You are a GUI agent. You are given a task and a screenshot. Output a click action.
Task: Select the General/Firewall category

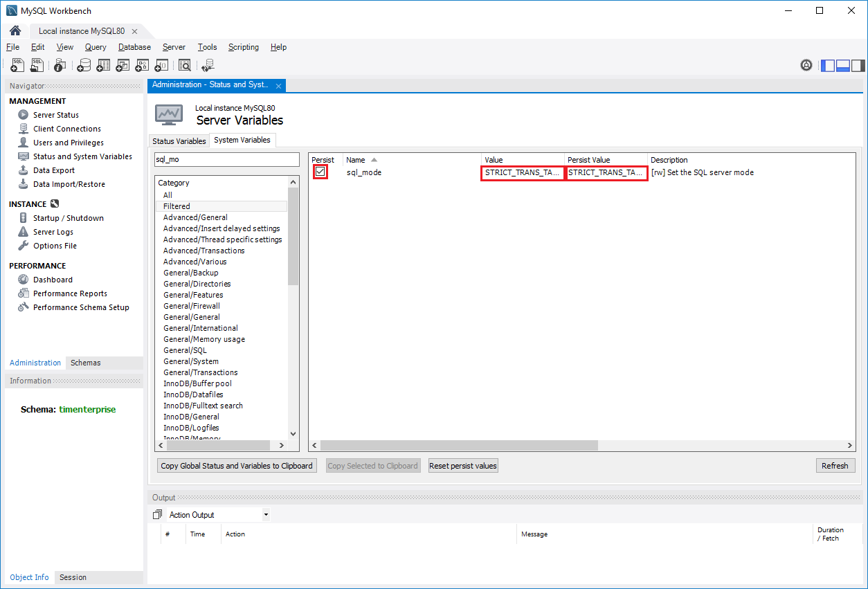pyautogui.click(x=191, y=306)
